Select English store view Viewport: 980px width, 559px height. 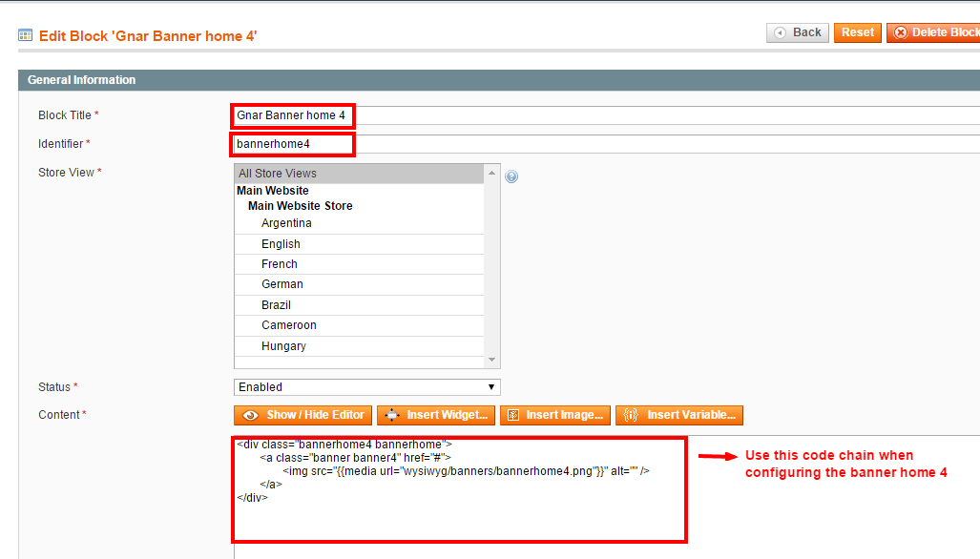point(360,244)
